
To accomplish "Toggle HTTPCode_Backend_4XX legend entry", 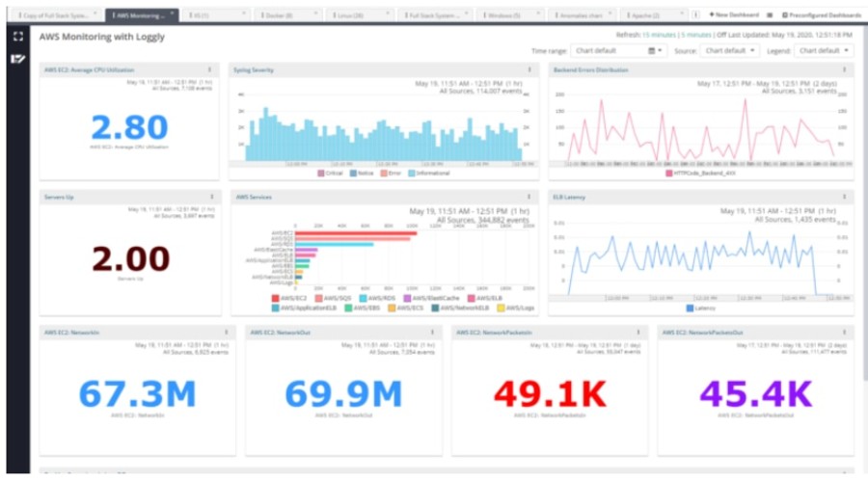I will click(700, 174).
